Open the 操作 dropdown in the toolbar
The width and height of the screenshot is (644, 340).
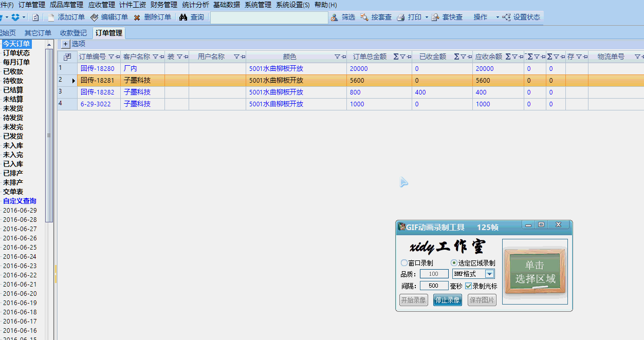point(486,17)
